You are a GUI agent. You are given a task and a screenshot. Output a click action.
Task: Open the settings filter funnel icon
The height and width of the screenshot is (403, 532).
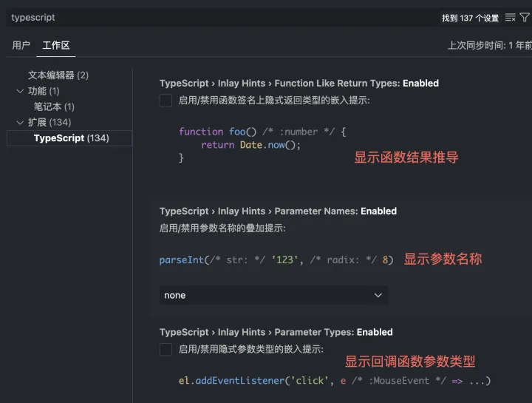525,17
